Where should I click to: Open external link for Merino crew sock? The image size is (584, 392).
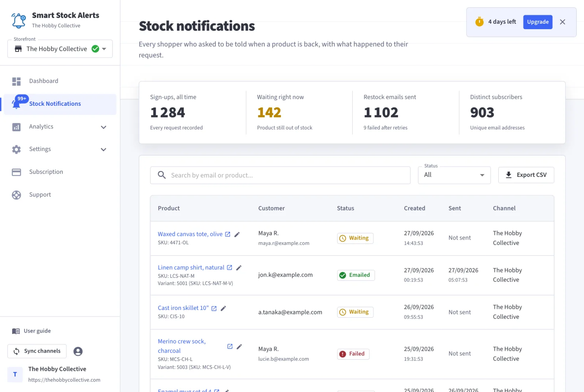pyautogui.click(x=230, y=346)
